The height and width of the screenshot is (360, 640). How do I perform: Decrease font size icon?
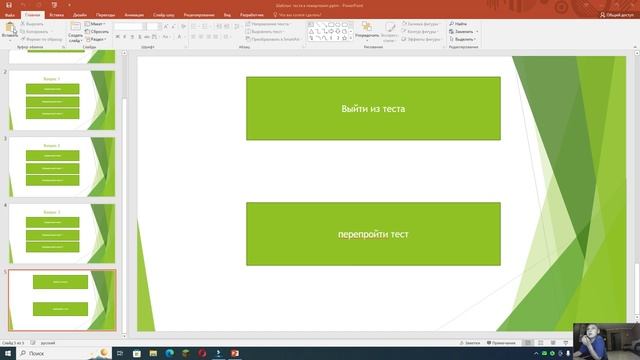pos(173,26)
